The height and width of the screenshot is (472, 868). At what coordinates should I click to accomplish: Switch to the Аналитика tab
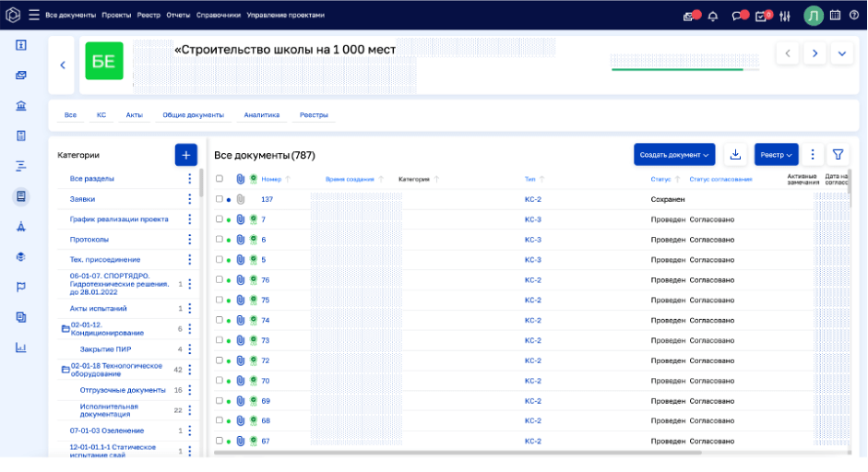point(262,115)
